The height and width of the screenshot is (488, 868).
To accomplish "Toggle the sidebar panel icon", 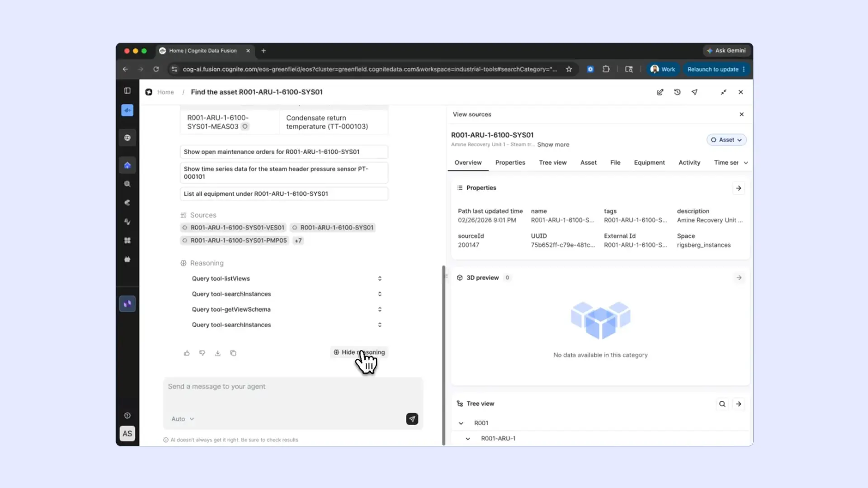I will [127, 91].
